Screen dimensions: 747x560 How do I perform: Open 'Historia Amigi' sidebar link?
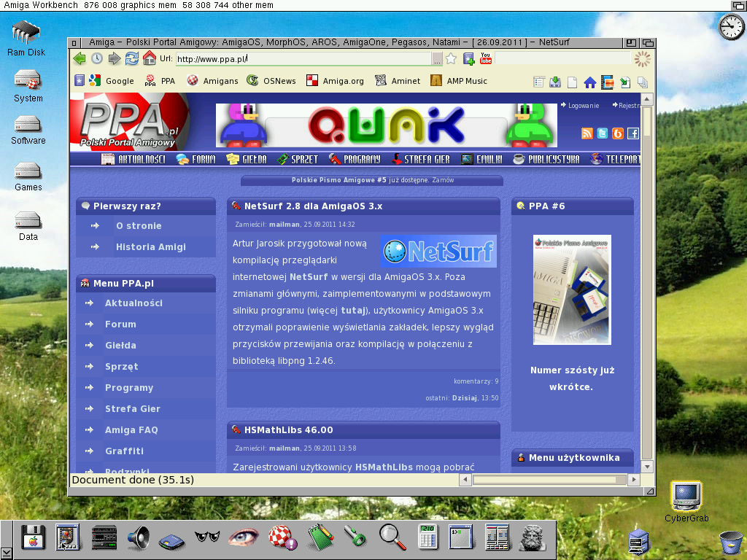[x=150, y=246]
